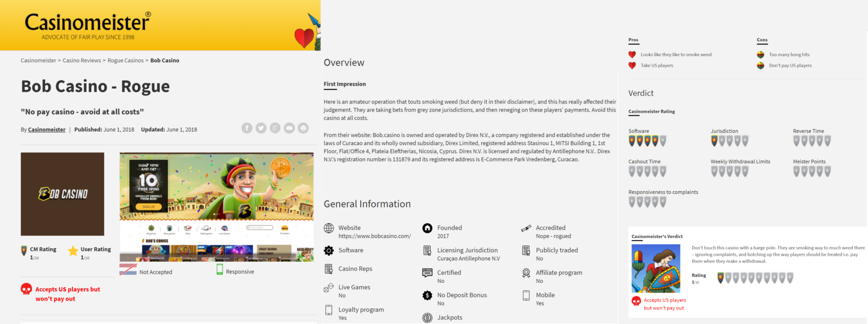The height and width of the screenshot is (324, 868).
Task: Click the Software rating shields
Action: [647, 141]
